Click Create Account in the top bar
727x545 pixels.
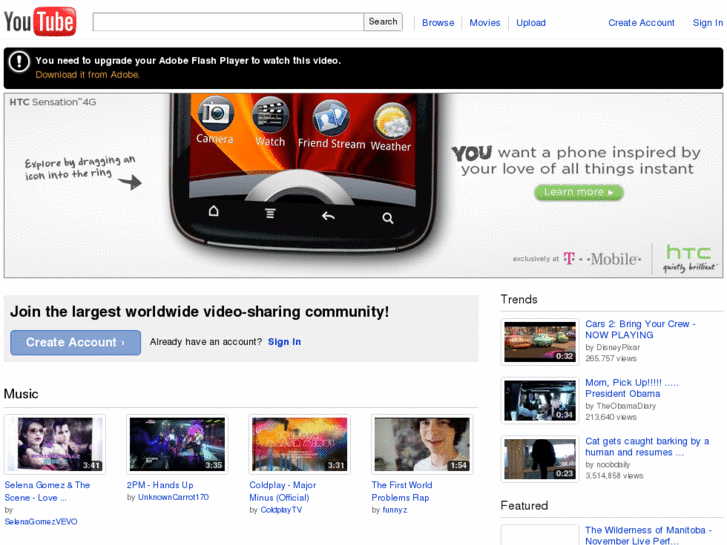641,23
